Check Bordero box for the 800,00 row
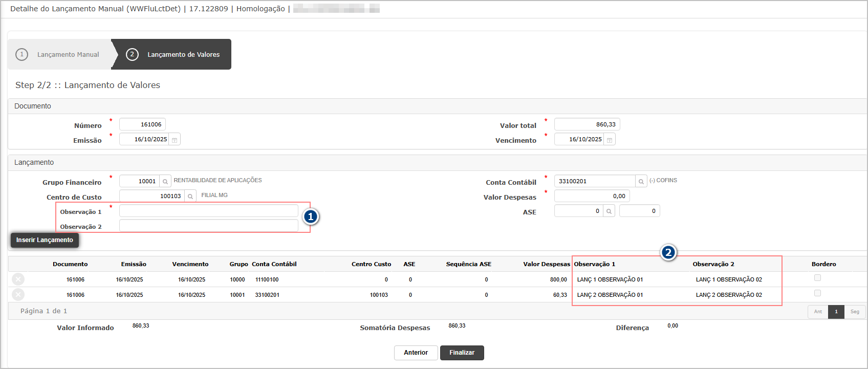The height and width of the screenshot is (369, 868). (817, 278)
